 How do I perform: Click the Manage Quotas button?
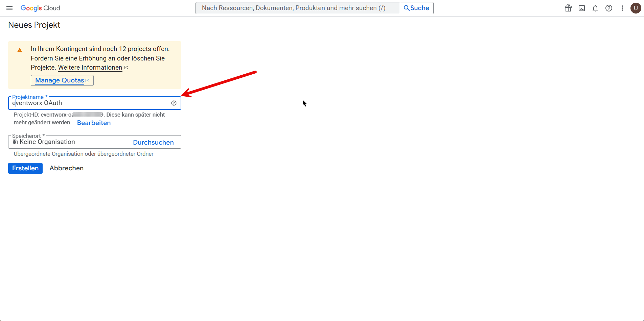[x=62, y=80]
